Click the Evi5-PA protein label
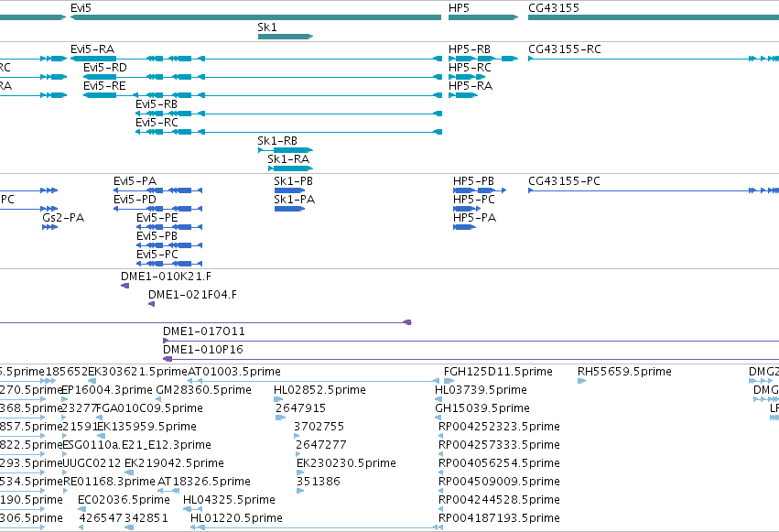Image resolution: width=779 pixels, height=532 pixels. [x=135, y=181]
